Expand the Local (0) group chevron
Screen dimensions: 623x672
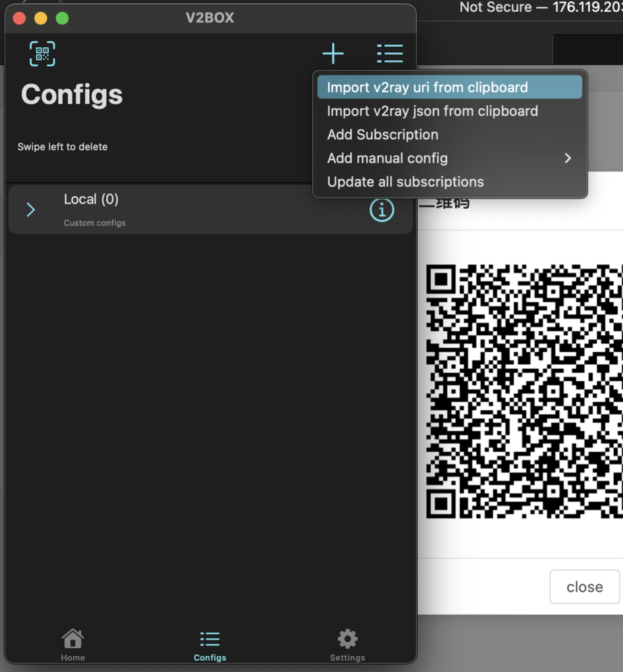click(x=31, y=209)
